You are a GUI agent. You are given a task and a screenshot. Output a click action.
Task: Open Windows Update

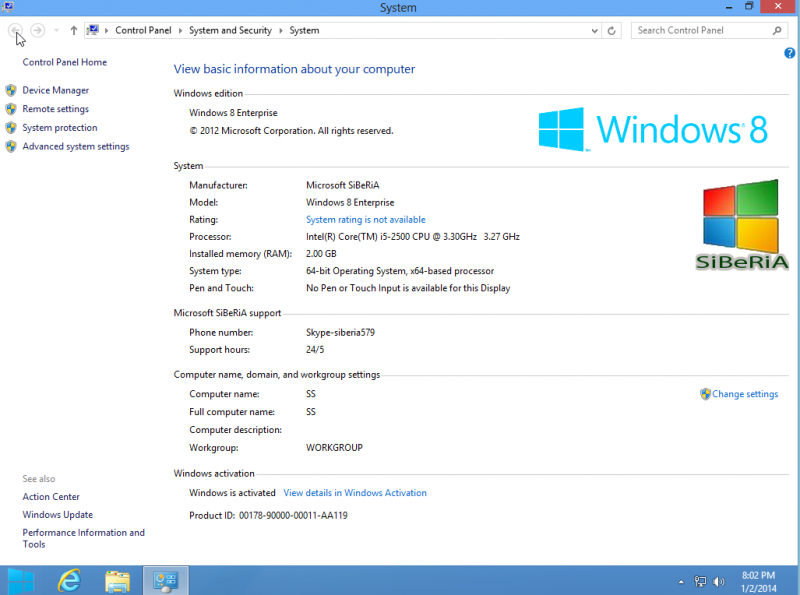(x=58, y=514)
